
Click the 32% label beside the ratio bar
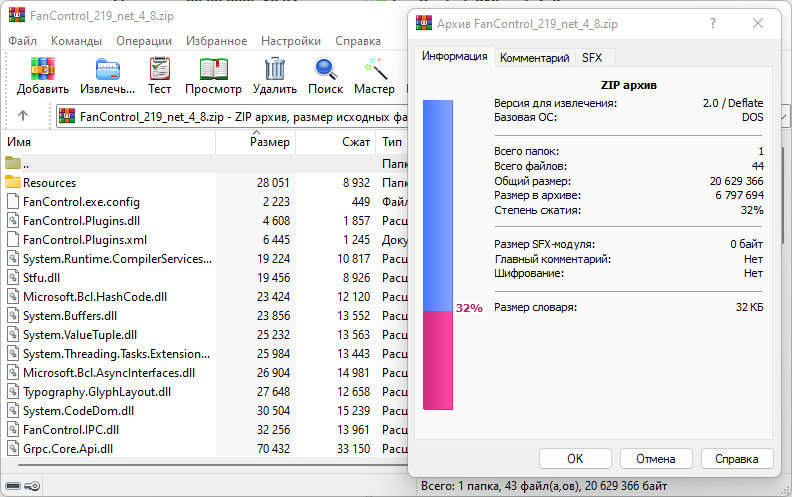coord(469,308)
